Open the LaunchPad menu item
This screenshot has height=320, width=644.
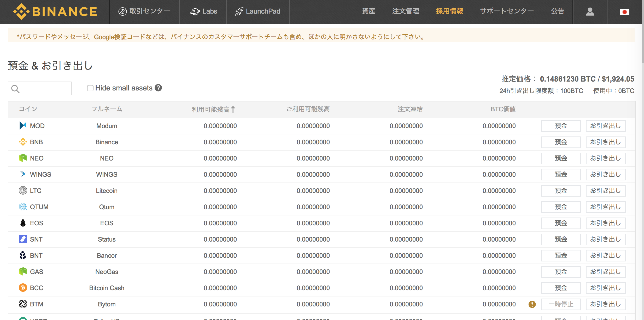(257, 12)
